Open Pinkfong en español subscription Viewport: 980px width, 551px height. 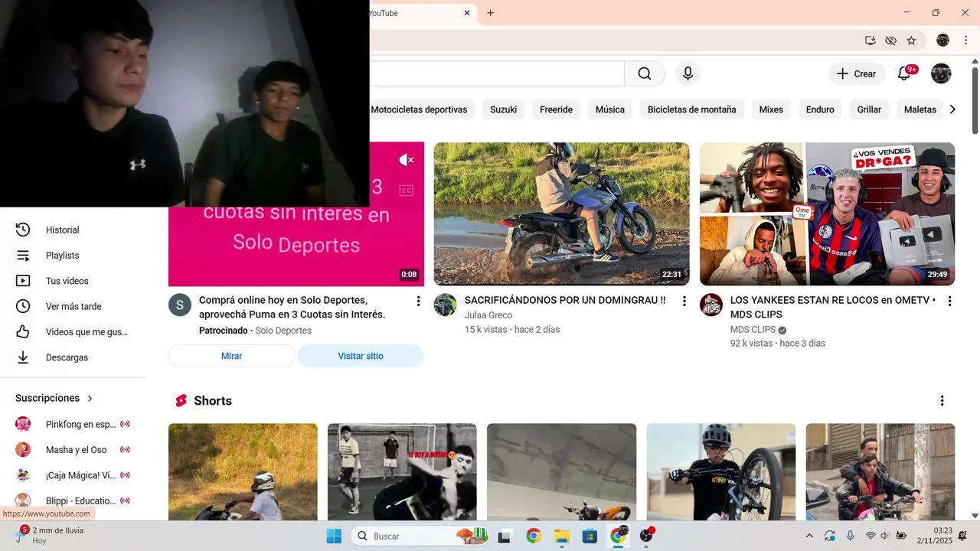(x=73, y=424)
